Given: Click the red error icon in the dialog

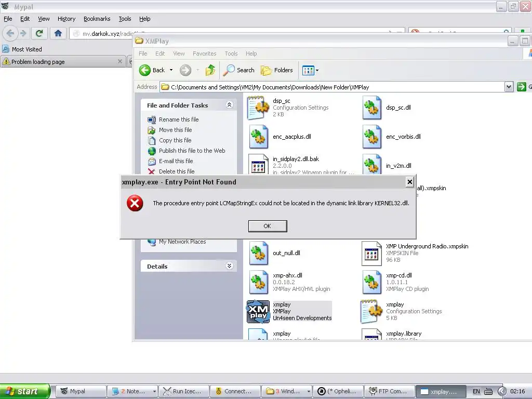Looking at the screenshot, I should point(135,203).
